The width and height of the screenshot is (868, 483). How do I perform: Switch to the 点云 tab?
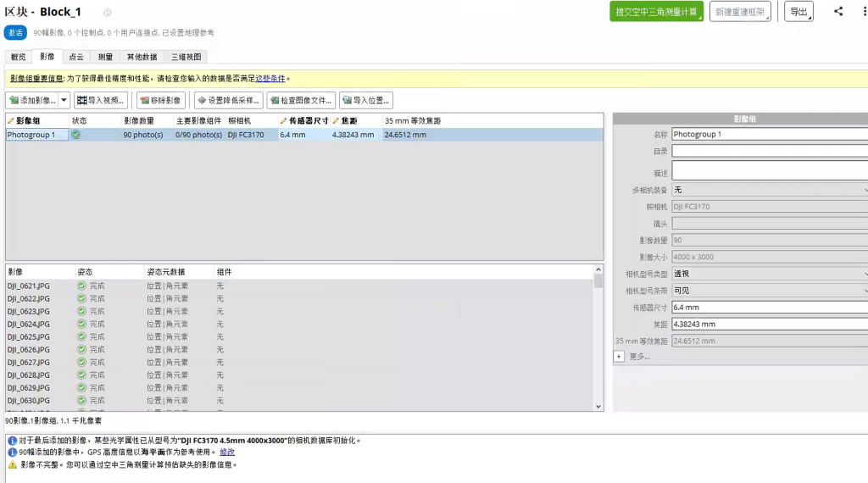pyautogui.click(x=76, y=57)
